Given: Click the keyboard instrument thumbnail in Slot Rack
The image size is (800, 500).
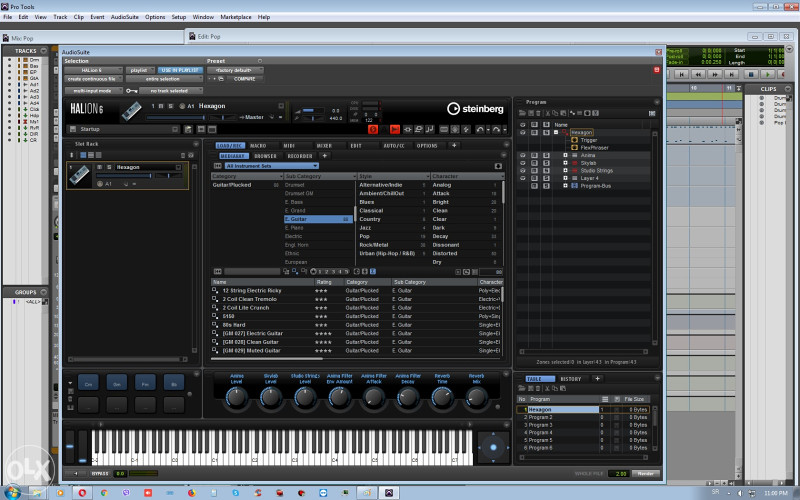Looking at the screenshot, I should [80, 176].
